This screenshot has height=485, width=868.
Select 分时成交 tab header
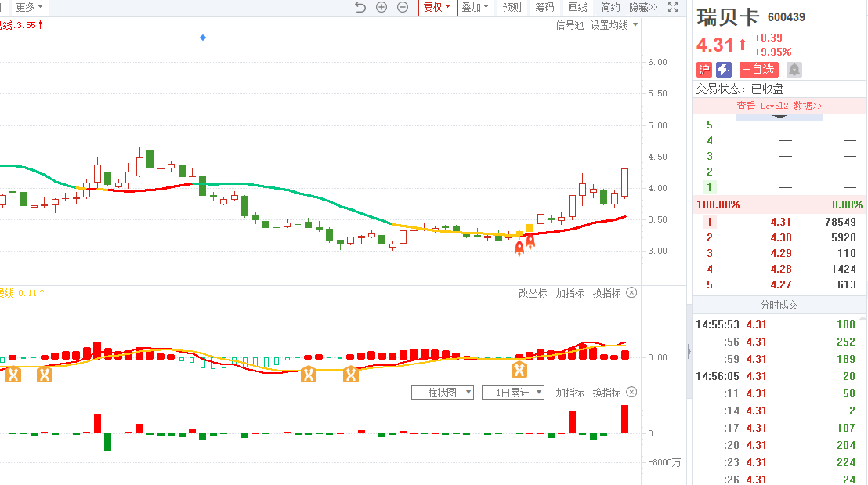click(x=779, y=305)
